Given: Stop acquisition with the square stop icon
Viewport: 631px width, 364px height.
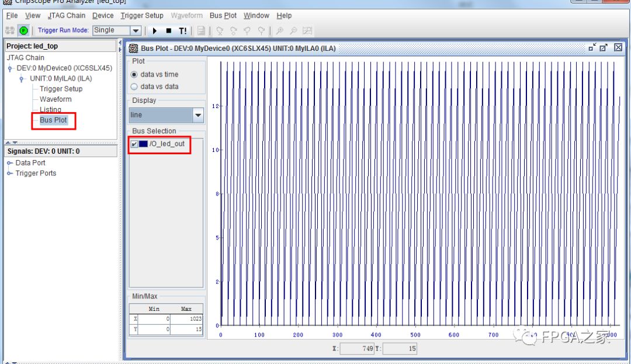Looking at the screenshot, I should 169,30.
